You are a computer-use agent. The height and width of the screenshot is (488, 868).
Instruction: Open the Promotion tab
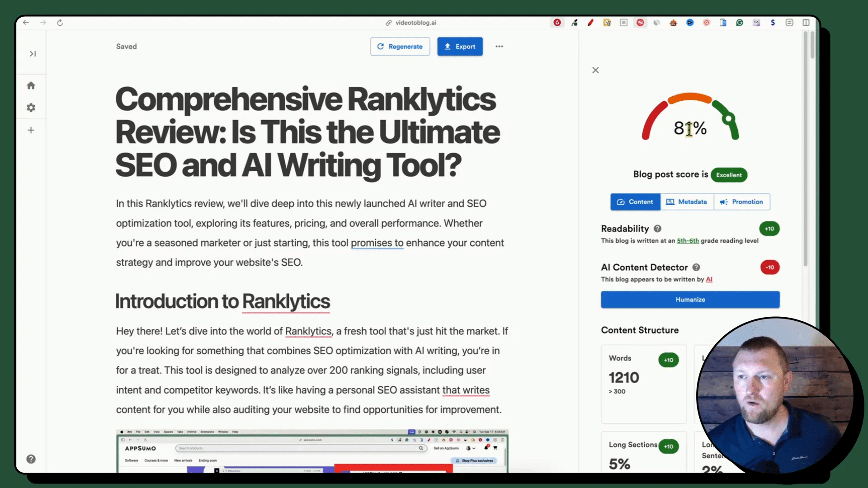tap(741, 202)
